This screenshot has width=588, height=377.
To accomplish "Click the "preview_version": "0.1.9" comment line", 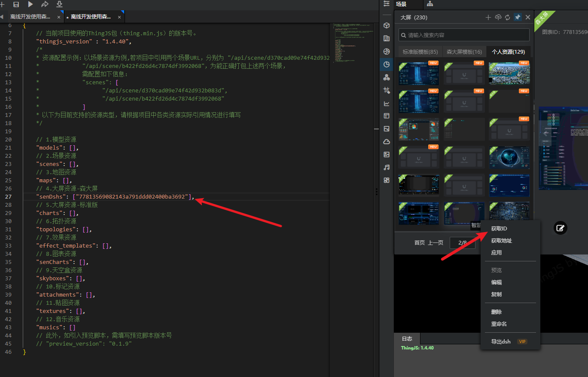I will [x=84, y=344].
